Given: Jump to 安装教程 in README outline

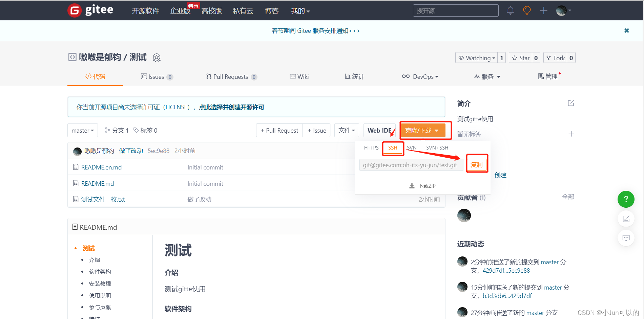Looking at the screenshot, I should pos(100,283).
